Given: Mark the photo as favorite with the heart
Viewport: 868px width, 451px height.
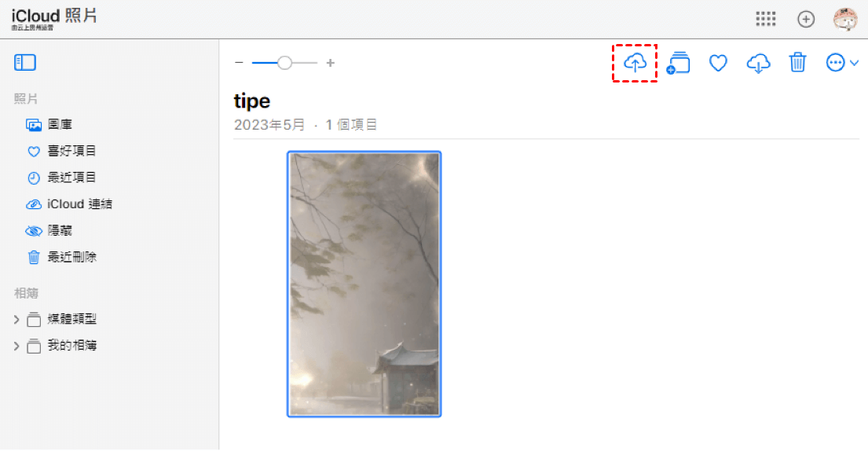Looking at the screenshot, I should 718,63.
